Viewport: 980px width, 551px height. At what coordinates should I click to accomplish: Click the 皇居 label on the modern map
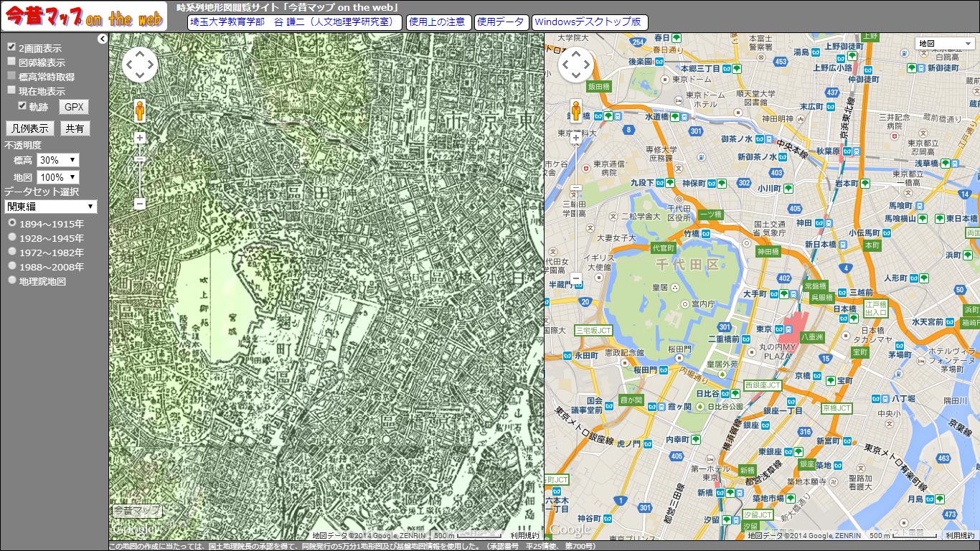659,287
